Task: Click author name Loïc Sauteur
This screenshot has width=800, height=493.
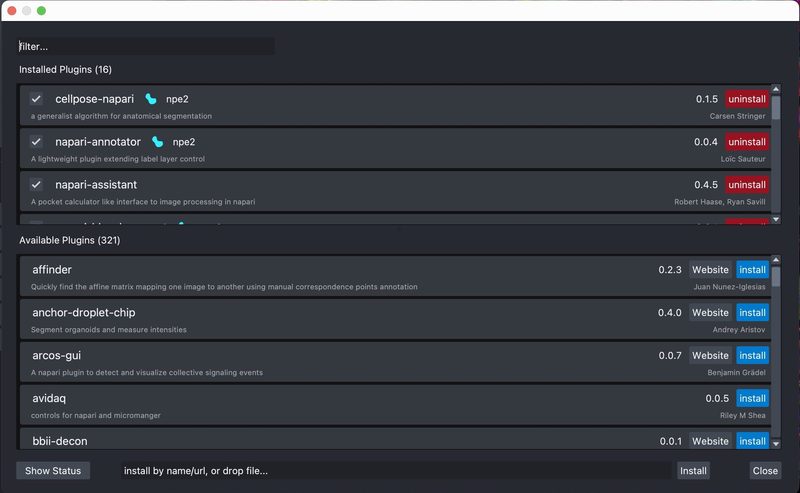Action: 743,159
